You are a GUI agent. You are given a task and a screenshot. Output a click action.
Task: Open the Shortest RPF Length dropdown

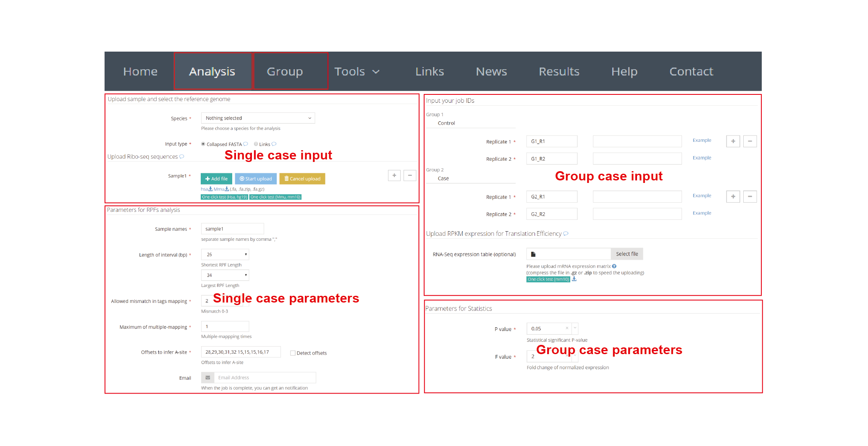[225, 254]
